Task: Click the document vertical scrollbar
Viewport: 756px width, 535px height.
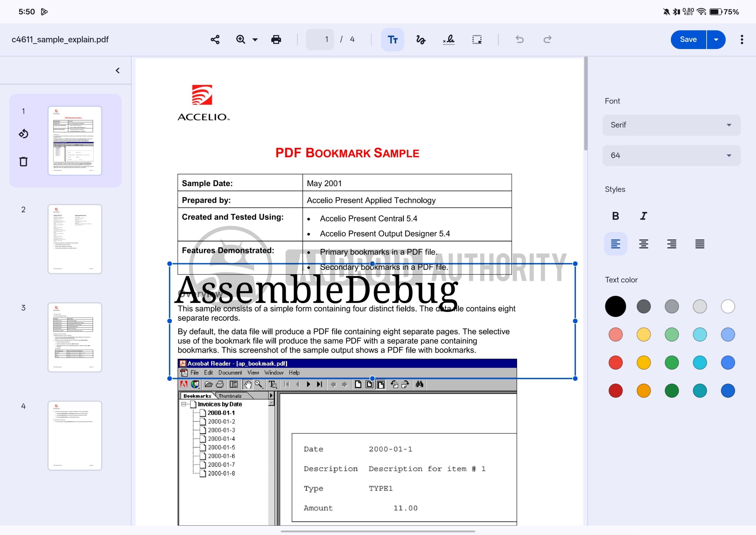Action: [586, 103]
